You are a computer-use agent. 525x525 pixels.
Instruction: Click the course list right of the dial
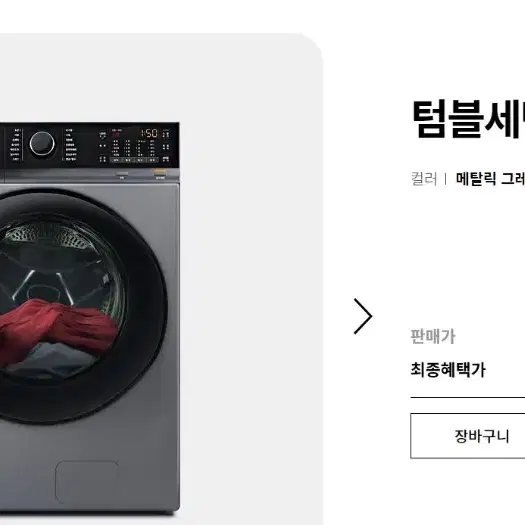pyautogui.click(x=71, y=144)
